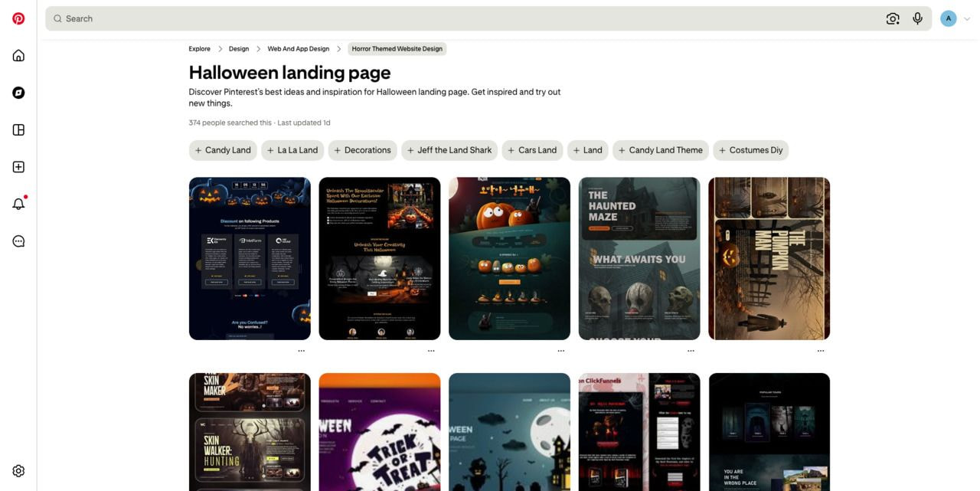Open more options under Discount Products pin
The image size is (980, 491).
coord(301,351)
